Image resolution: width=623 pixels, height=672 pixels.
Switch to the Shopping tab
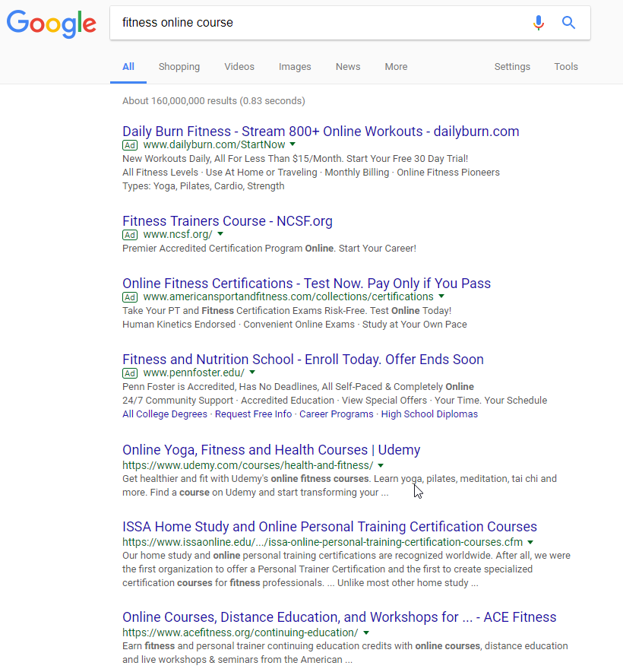click(x=179, y=66)
